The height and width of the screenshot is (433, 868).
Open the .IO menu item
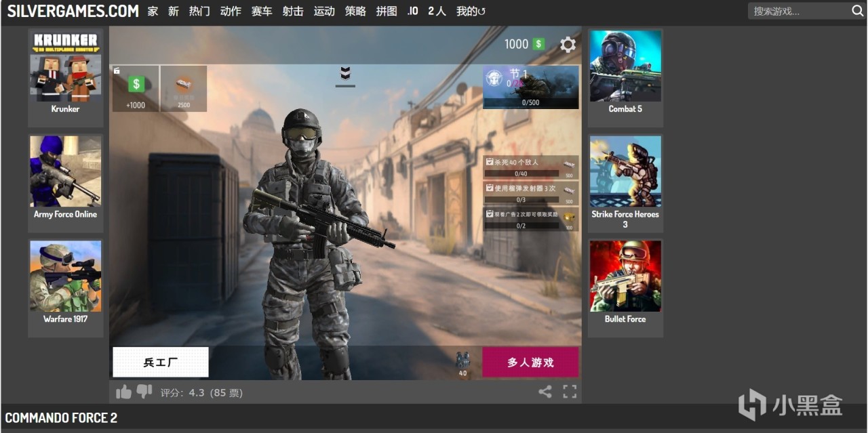coord(412,11)
